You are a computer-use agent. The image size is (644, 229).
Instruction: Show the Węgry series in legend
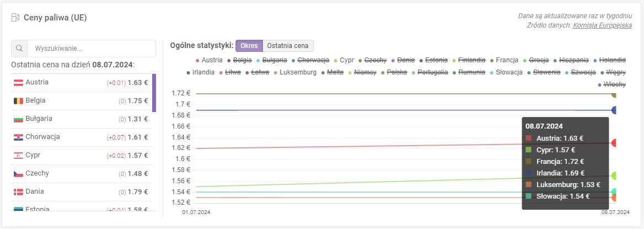pos(613,72)
